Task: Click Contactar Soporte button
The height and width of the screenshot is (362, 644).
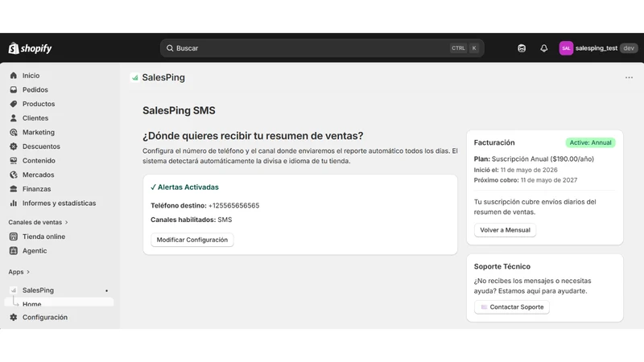Action: pos(512,307)
